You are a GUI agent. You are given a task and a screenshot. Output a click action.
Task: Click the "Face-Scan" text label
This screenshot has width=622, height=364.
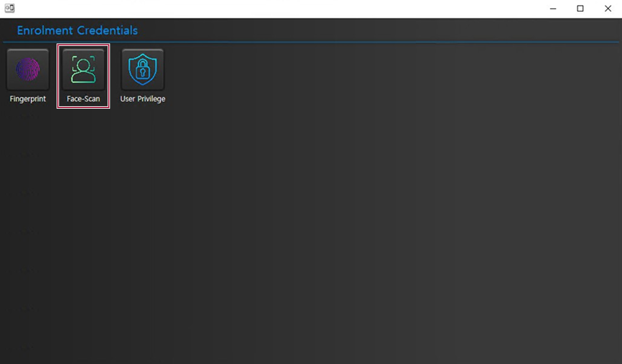coord(83,99)
